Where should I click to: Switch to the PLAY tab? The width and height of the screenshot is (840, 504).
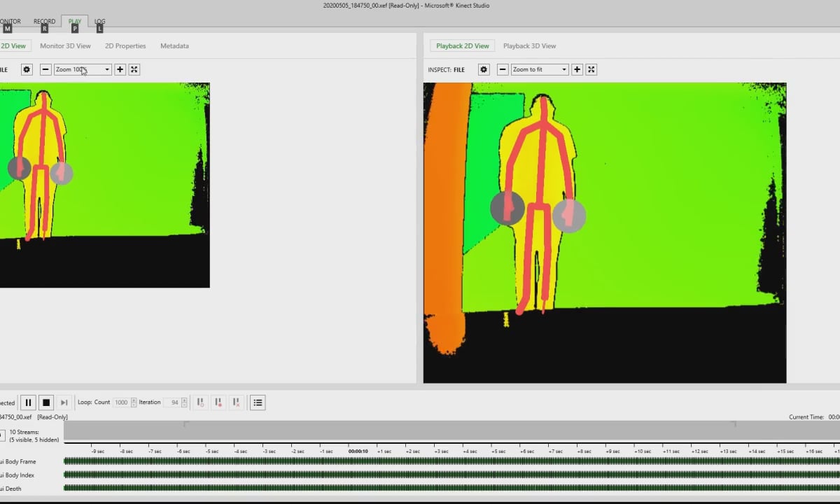pos(75,22)
